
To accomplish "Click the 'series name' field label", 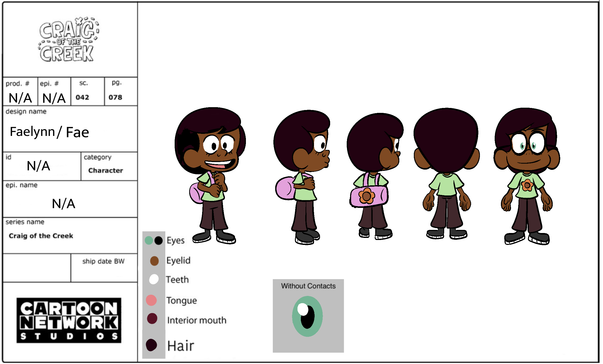I will point(25,222).
